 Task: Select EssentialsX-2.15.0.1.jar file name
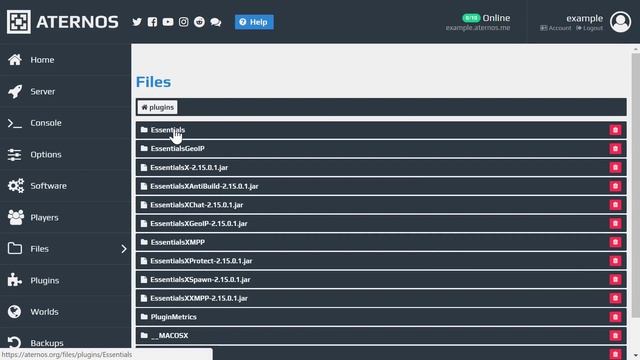click(189, 167)
